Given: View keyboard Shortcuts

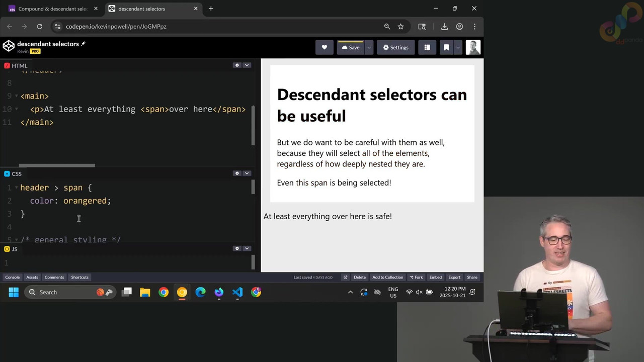Looking at the screenshot, I should click(x=80, y=277).
